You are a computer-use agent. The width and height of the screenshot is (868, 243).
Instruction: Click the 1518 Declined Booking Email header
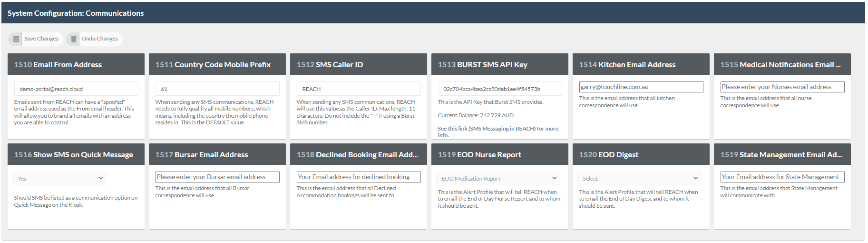(359, 154)
